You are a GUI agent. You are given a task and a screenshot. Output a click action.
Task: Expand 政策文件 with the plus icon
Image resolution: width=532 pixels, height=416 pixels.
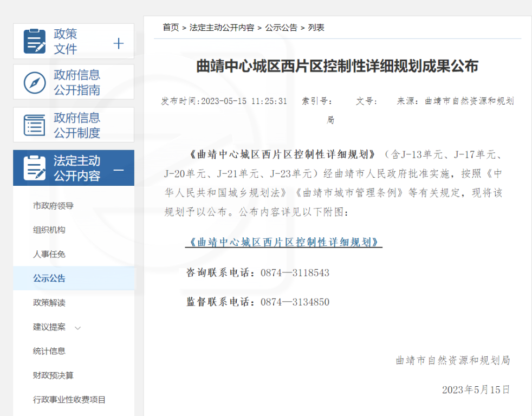click(x=119, y=44)
